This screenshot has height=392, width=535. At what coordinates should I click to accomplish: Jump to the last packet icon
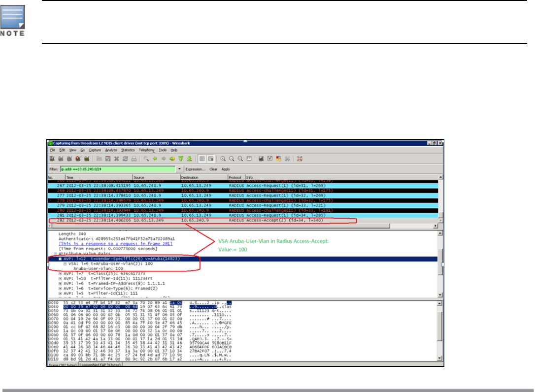(x=189, y=159)
